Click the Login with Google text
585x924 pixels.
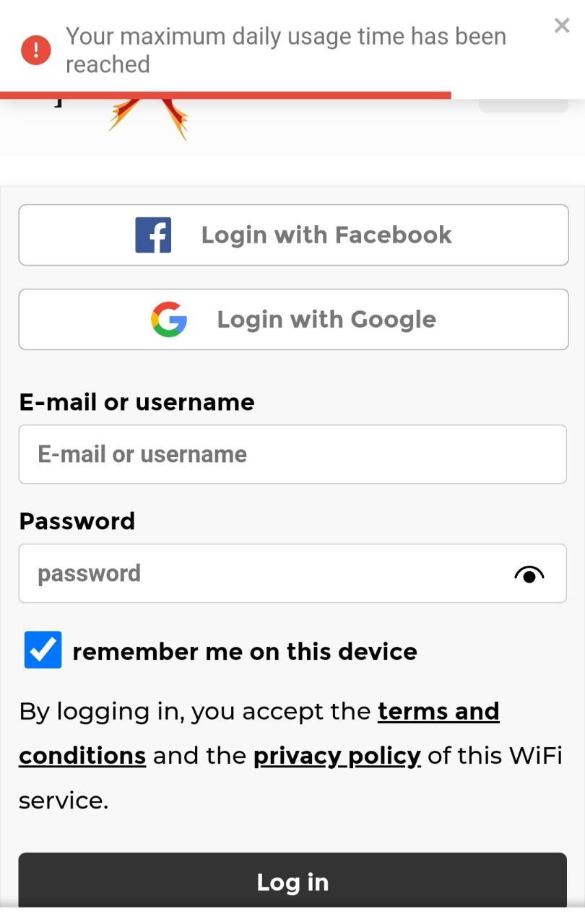click(326, 320)
